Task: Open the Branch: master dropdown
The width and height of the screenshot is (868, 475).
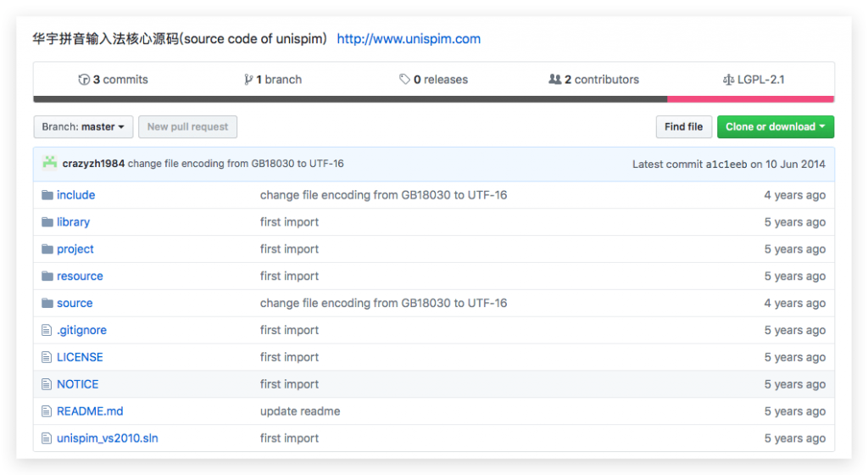Action: click(83, 127)
